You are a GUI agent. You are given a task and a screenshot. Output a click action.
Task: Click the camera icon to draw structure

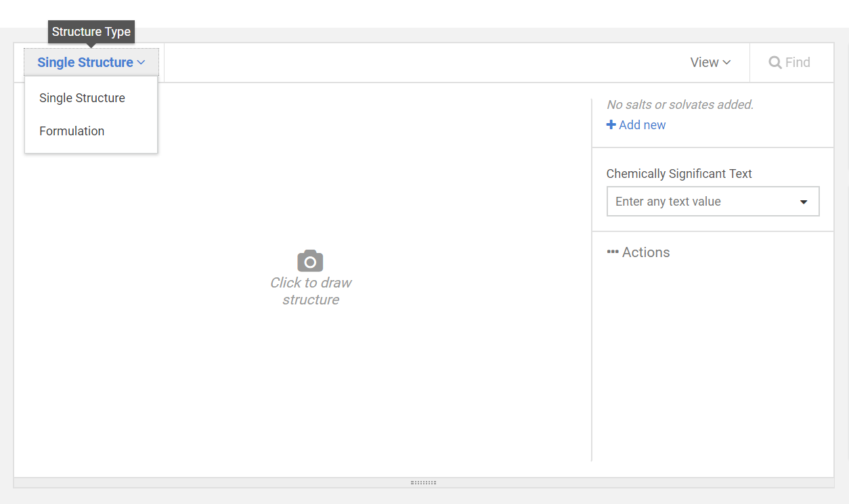click(x=310, y=261)
